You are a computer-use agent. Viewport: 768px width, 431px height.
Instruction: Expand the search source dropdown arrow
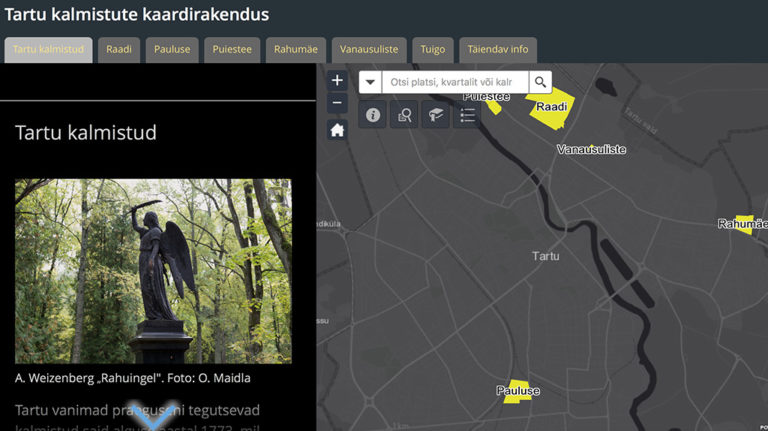click(x=370, y=82)
